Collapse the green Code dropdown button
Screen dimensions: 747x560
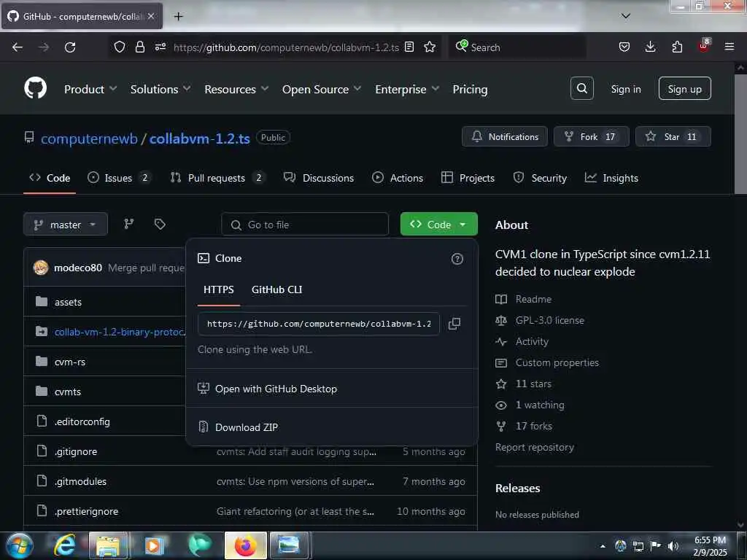pos(438,224)
